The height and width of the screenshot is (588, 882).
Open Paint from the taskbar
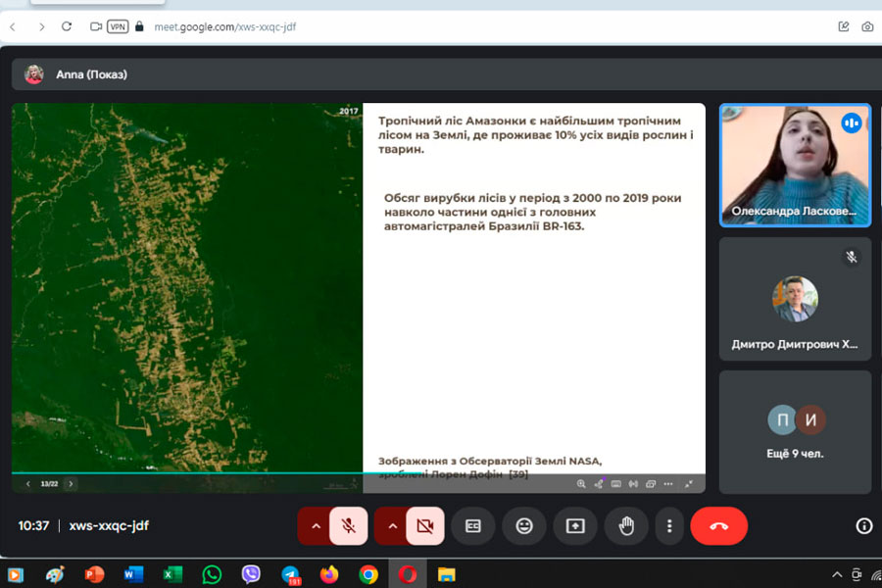(x=55, y=574)
